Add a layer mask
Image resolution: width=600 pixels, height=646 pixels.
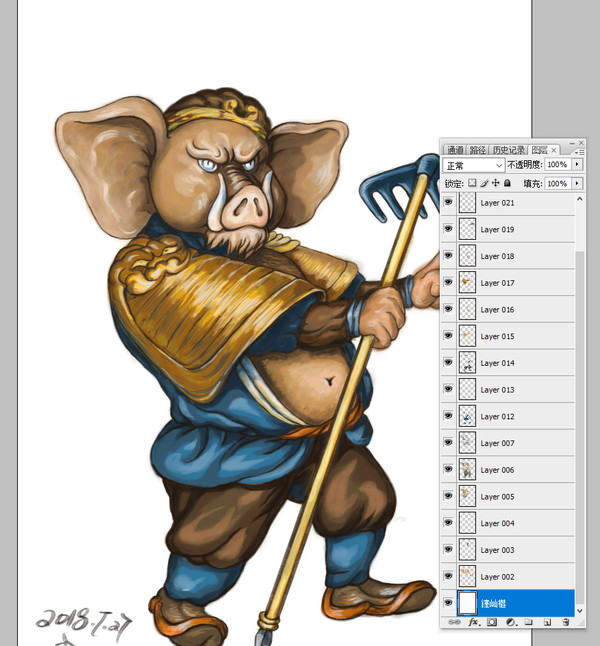click(492, 622)
